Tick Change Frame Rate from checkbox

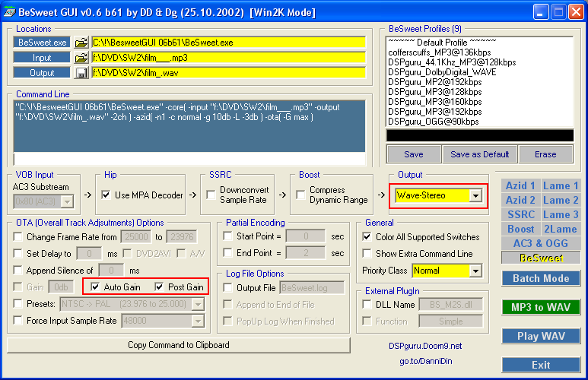click(x=17, y=237)
